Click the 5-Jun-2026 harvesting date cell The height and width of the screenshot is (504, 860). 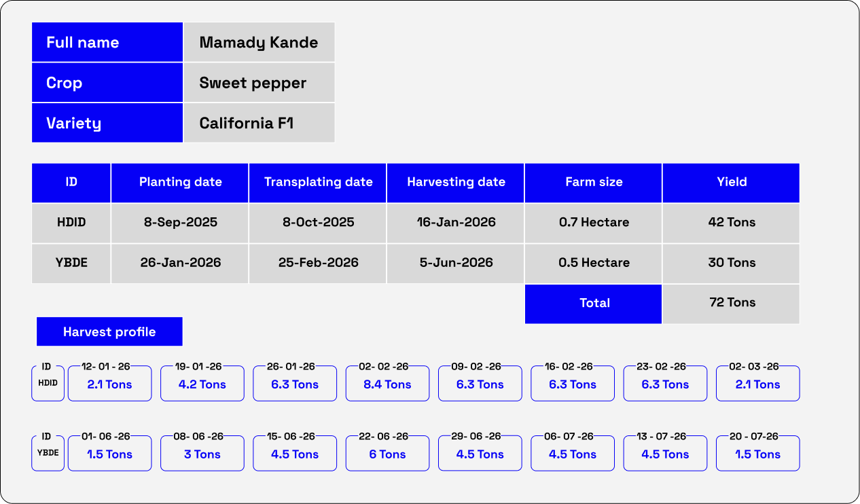456,263
